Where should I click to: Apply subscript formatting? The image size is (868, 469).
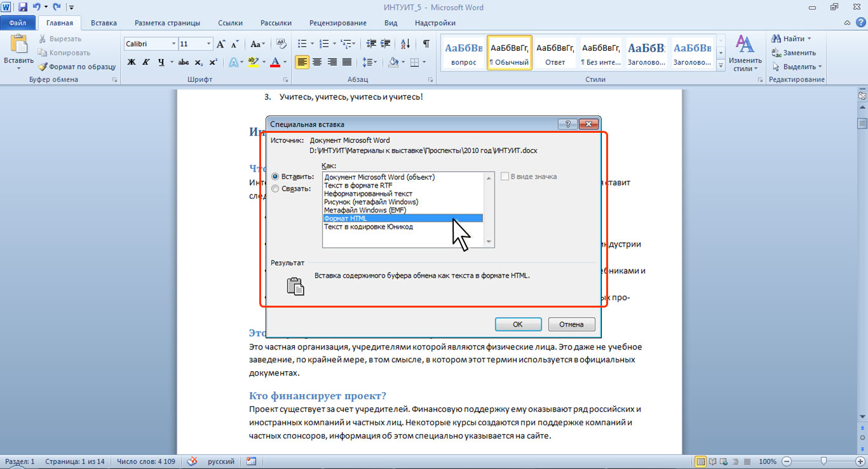click(199, 62)
